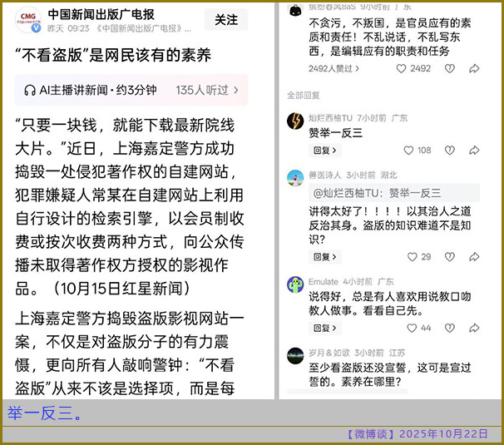Open Emulate's green cactus avatar
504x445 pixels.
(x=295, y=284)
